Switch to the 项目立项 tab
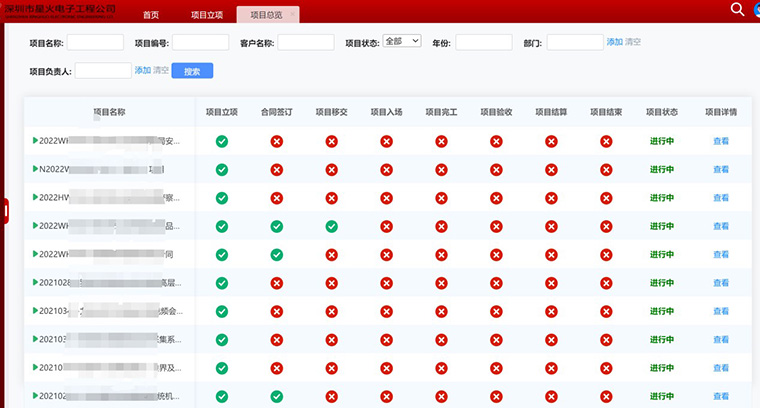Image resolution: width=760 pixels, height=408 pixels. point(207,15)
